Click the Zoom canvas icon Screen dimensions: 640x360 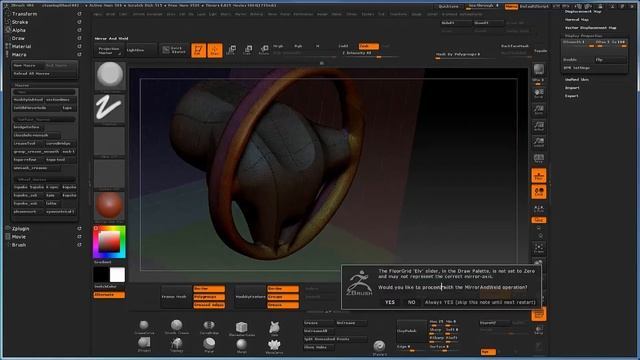pos(539,110)
